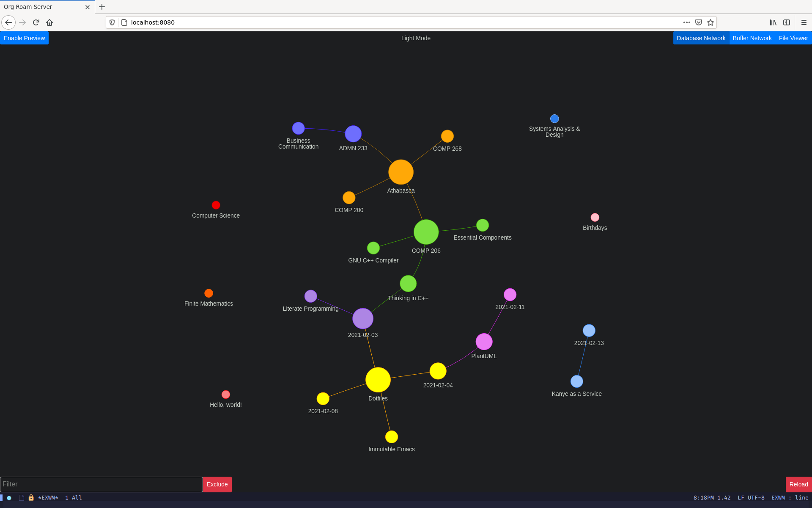The image size is (812, 508).
Task: Click the bookmark icon in toolbar
Action: [x=710, y=22]
